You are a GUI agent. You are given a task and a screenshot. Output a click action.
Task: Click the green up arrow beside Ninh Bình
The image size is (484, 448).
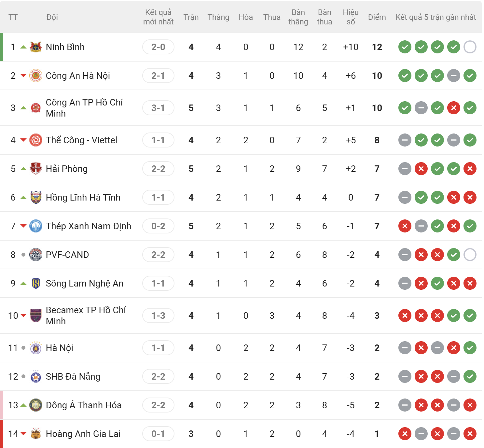point(23,47)
